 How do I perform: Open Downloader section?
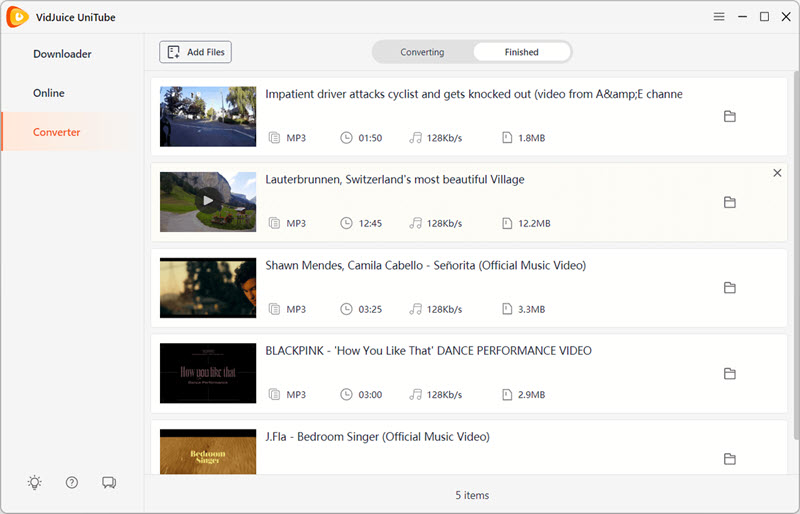point(62,54)
